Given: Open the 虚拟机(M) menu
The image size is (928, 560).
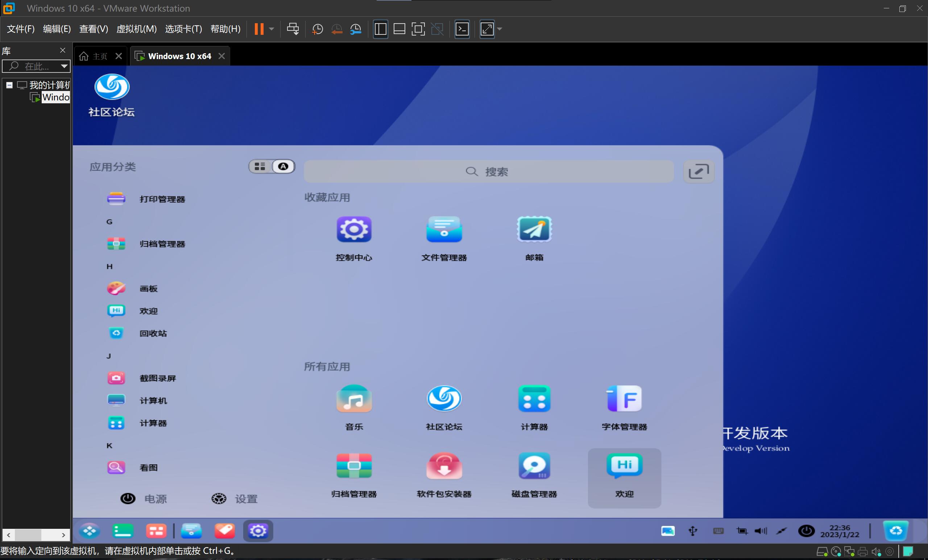Looking at the screenshot, I should point(136,29).
